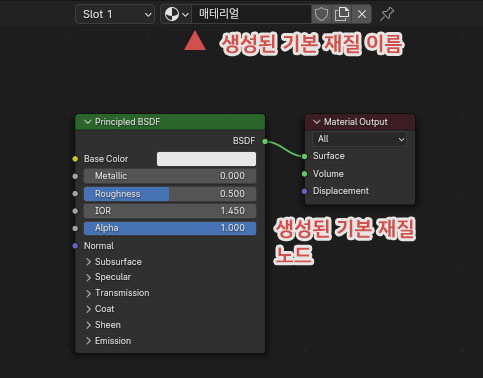Click the green BSDF output socket
The height and width of the screenshot is (378, 483).
[265, 141]
